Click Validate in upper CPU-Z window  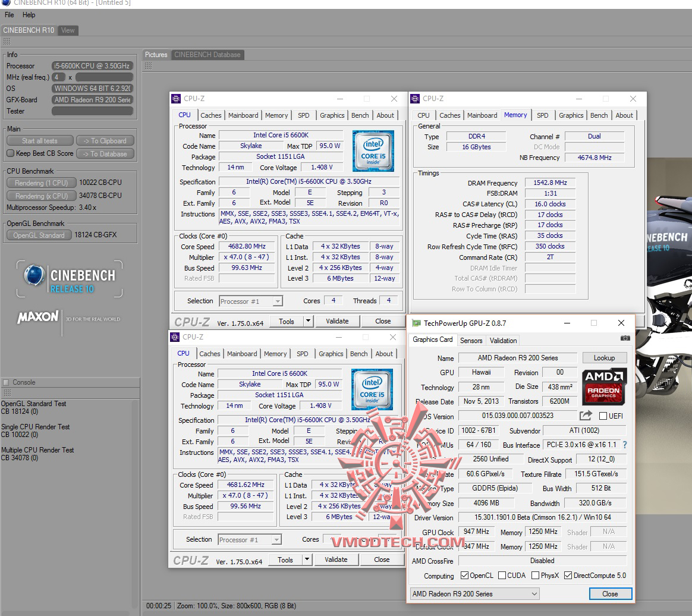coord(337,321)
